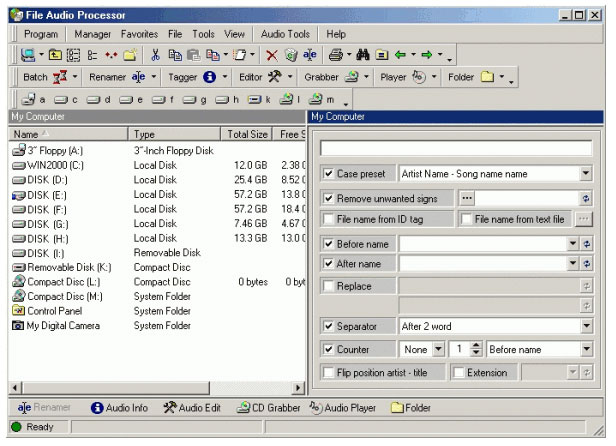The image size is (616, 446).
Task: Select the Control Panel row
Action: point(157,311)
